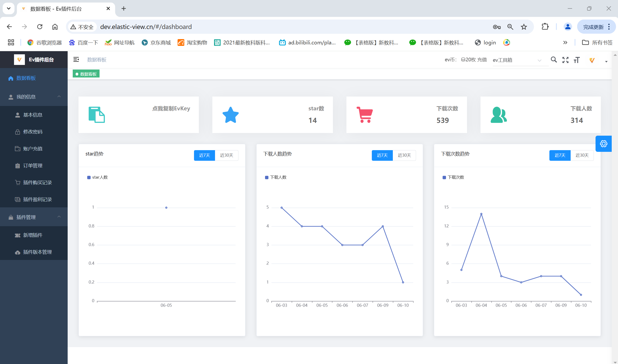The image size is (618, 364).
Task: Open 订单管理 menu item
Action: coord(34,166)
